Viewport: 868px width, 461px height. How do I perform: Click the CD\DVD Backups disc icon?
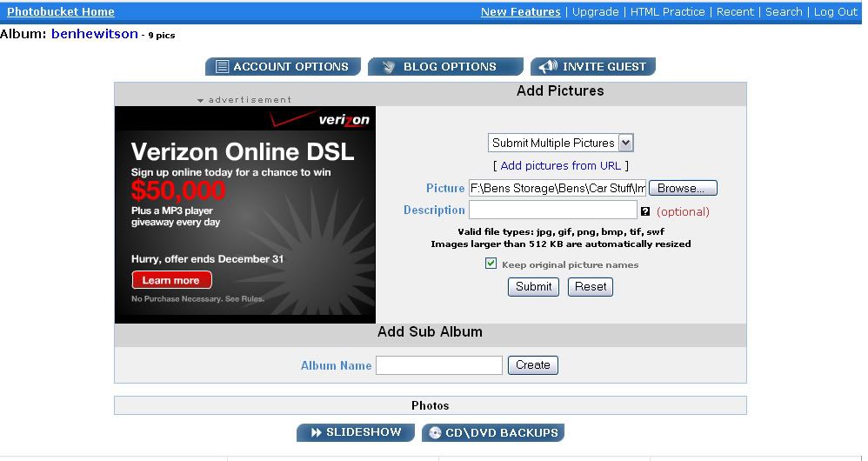pos(435,433)
